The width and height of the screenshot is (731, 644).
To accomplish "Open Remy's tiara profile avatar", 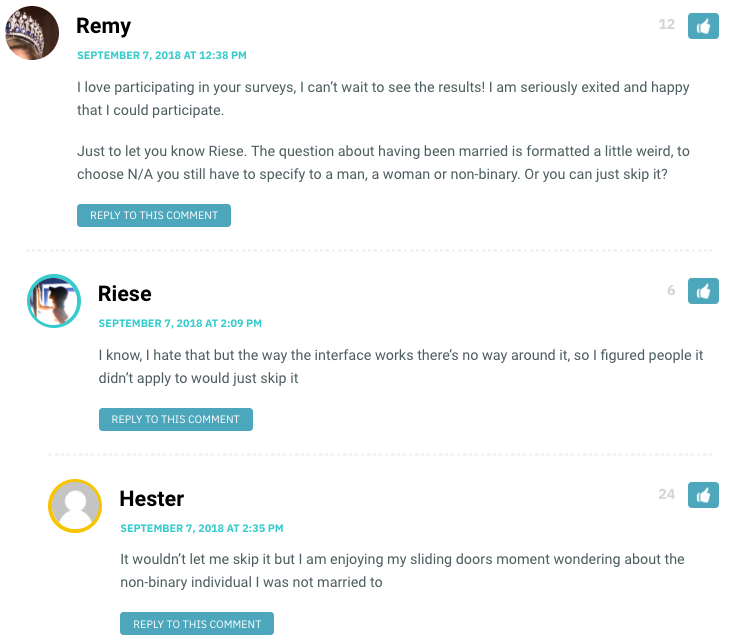I will (x=32, y=33).
